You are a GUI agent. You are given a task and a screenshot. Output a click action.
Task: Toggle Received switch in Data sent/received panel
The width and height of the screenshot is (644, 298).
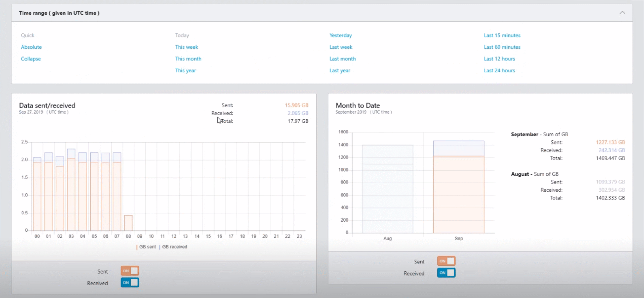tap(130, 283)
